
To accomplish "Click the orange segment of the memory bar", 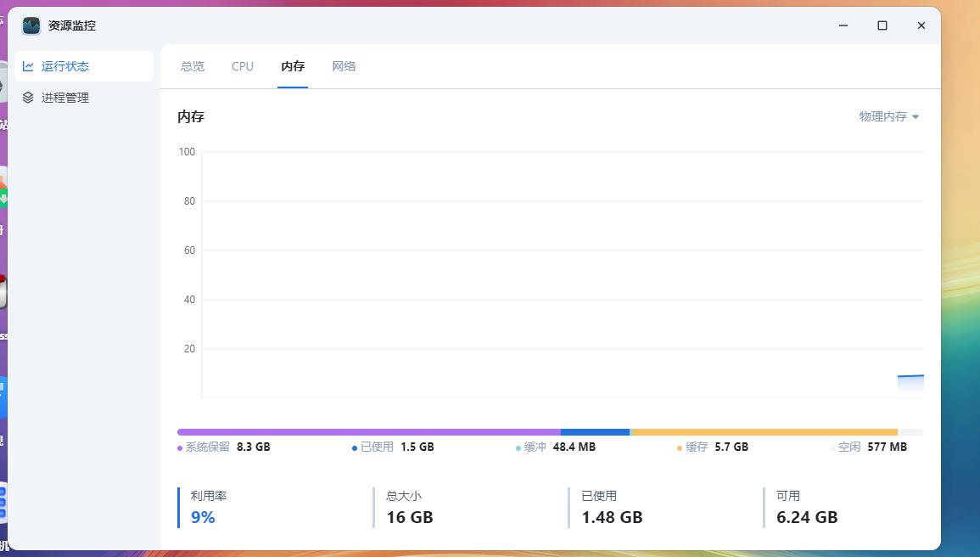I will point(764,432).
